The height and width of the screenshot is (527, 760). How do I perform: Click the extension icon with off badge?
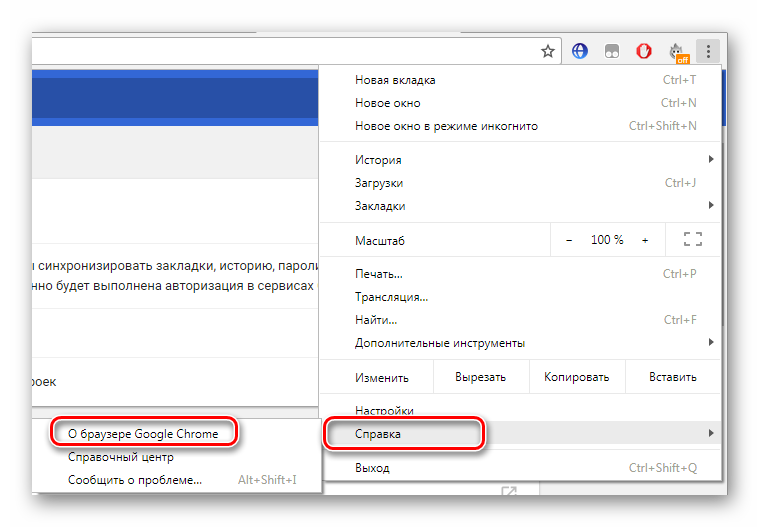click(678, 52)
